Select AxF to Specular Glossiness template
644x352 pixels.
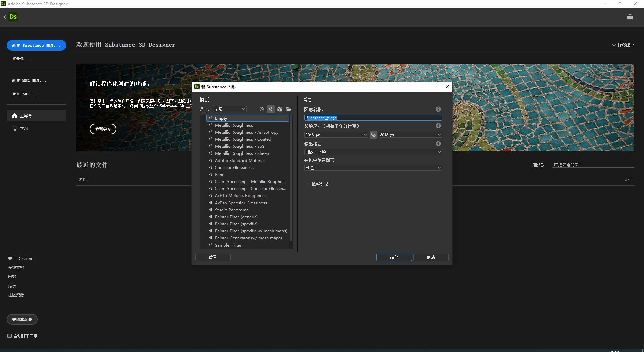248,203
